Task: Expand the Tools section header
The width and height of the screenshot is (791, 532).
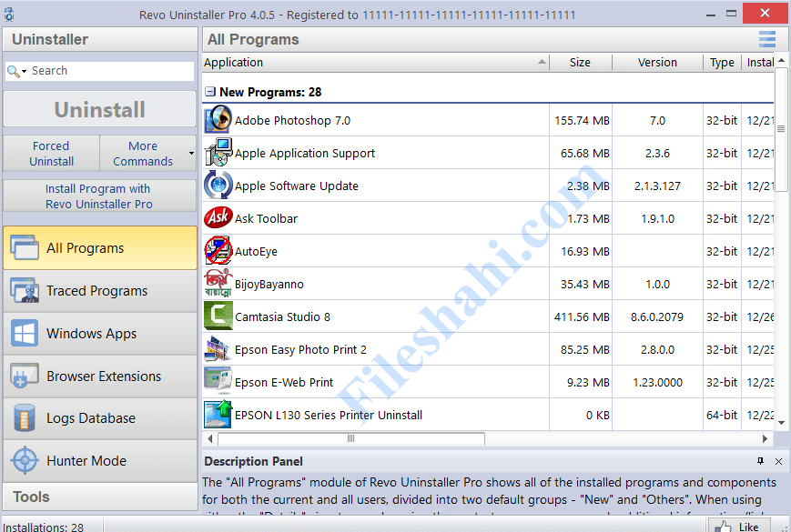Action: (x=100, y=497)
